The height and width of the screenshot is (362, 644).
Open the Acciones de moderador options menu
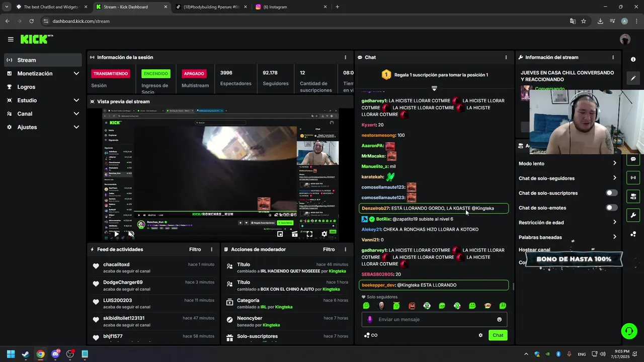click(x=345, y=249)
